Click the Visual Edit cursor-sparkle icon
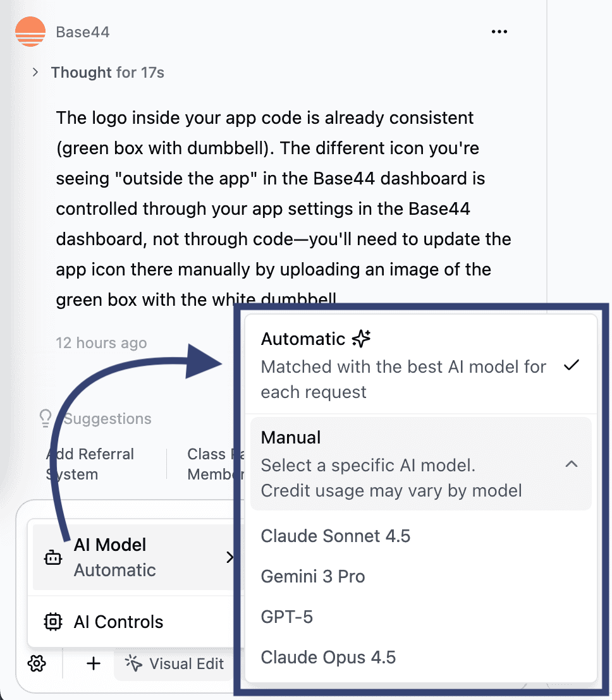The width and height of the screenshot is (612, 700). [133, 664]
